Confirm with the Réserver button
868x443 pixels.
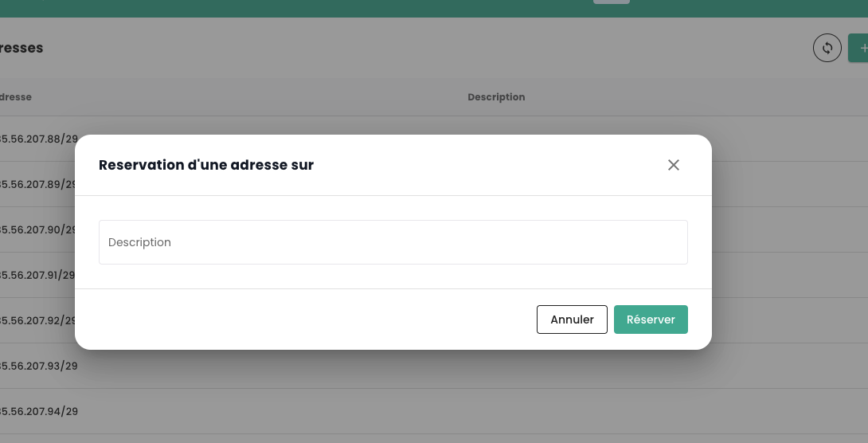pos(651,320)
